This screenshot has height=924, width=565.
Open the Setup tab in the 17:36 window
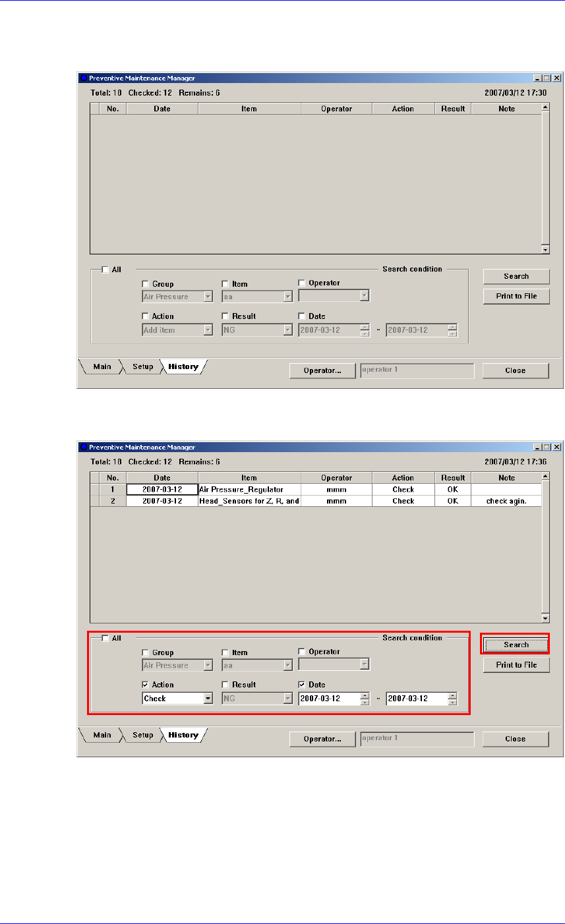click(x=142, y=735)
